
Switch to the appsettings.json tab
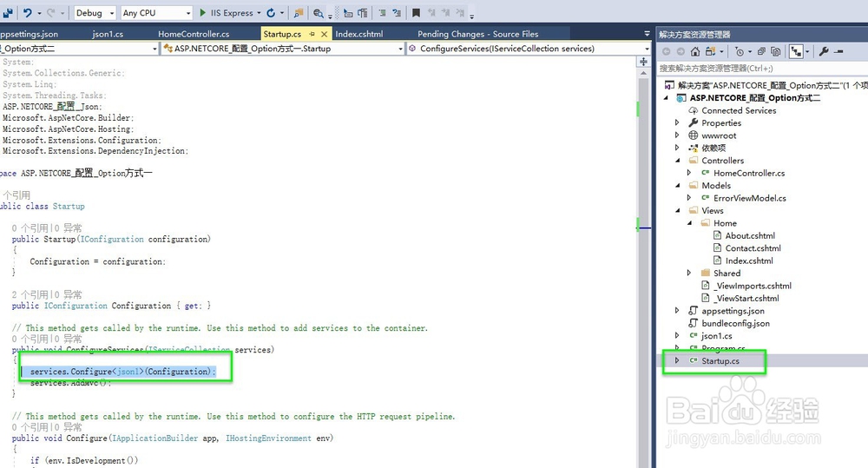pos(29,34)
